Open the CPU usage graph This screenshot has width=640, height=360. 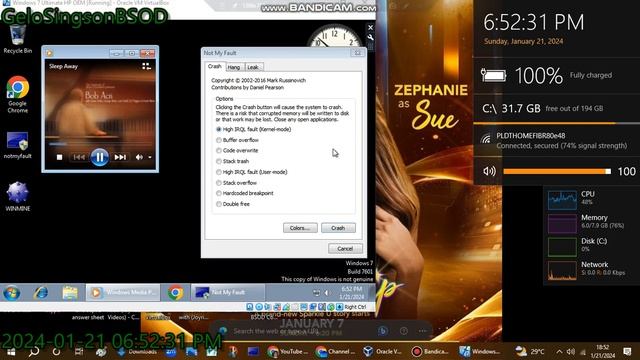562,200
